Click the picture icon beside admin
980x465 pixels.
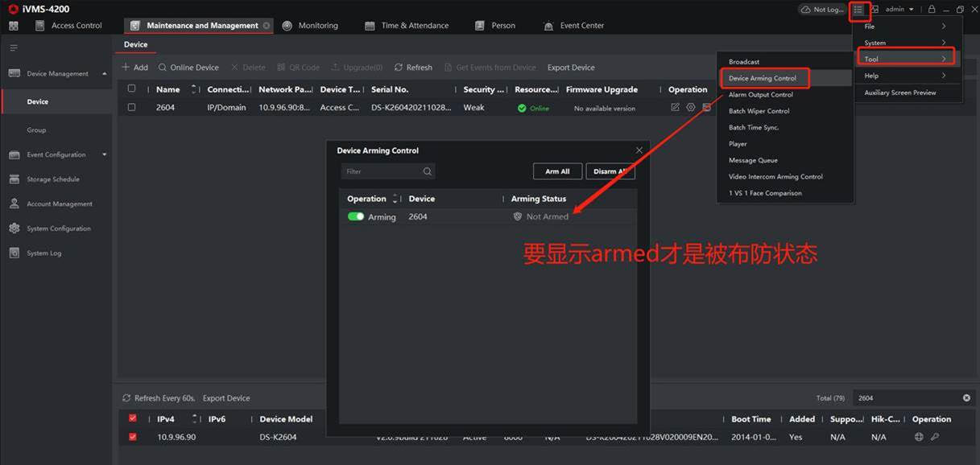tap(875, 10)
